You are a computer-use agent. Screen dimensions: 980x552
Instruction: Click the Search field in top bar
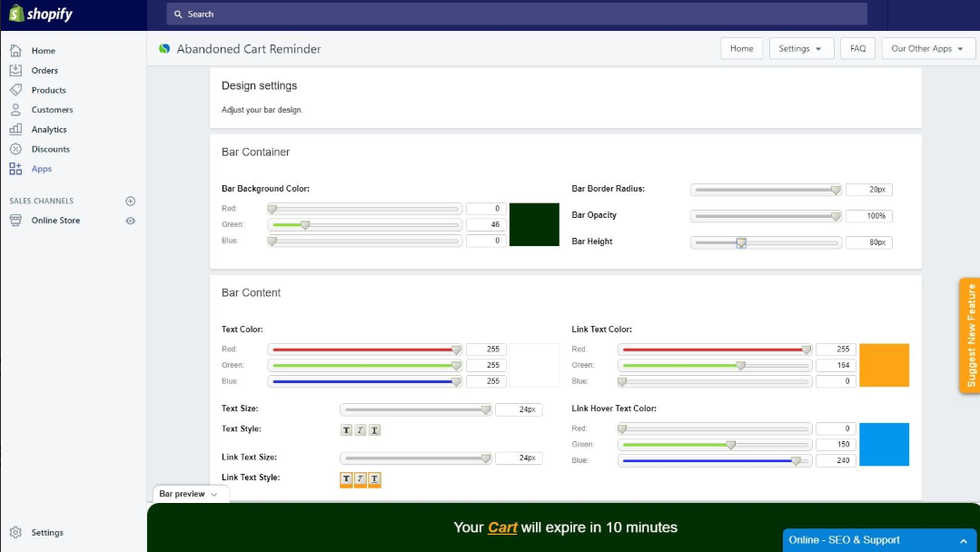pyautogui.click(x=517, y=14)
